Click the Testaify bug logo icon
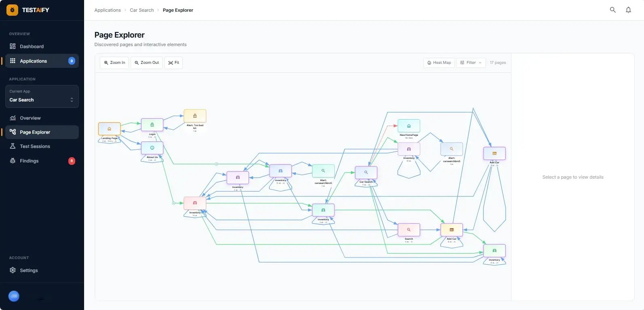 coord(12,10)
